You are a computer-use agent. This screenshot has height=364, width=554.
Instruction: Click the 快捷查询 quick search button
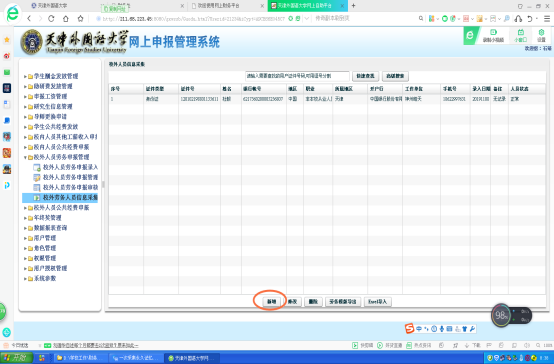pyautogui.click(x=365, y=76)
